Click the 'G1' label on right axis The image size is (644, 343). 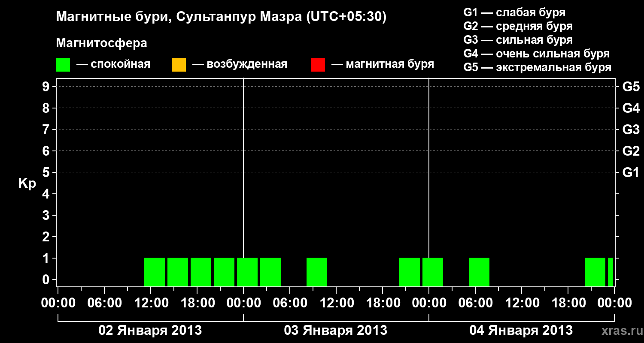[631, 172]
